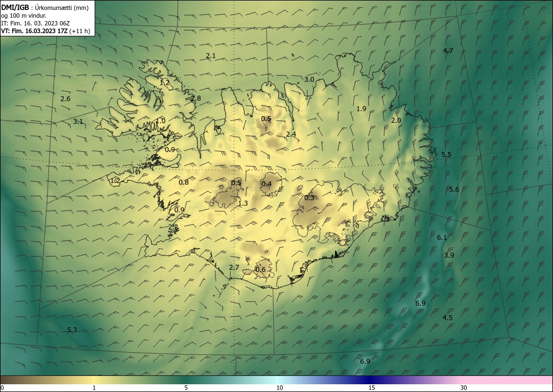Click the 2.8 value label
Screen dimensions: 553x392
(x=196, y=98)
